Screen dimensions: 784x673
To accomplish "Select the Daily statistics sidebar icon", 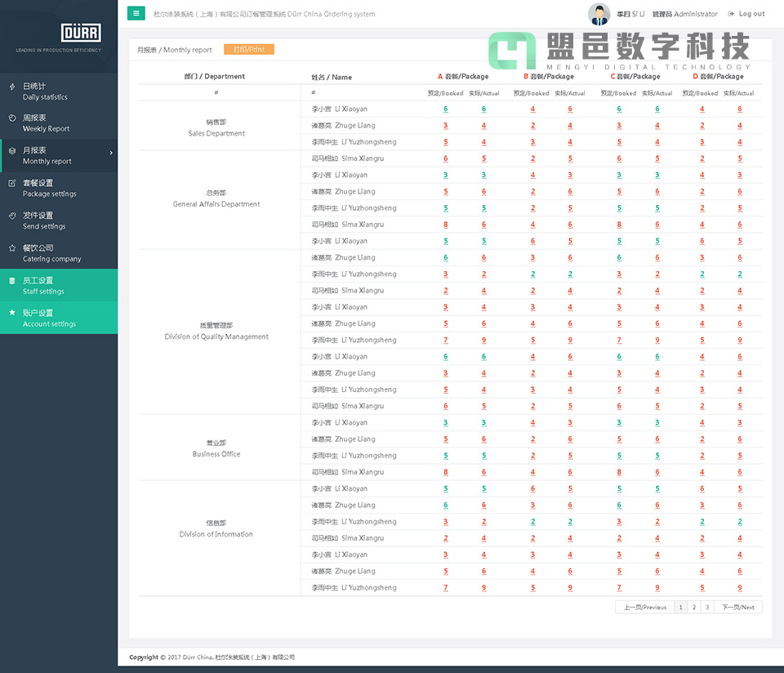I will click(x=11, y=87).
